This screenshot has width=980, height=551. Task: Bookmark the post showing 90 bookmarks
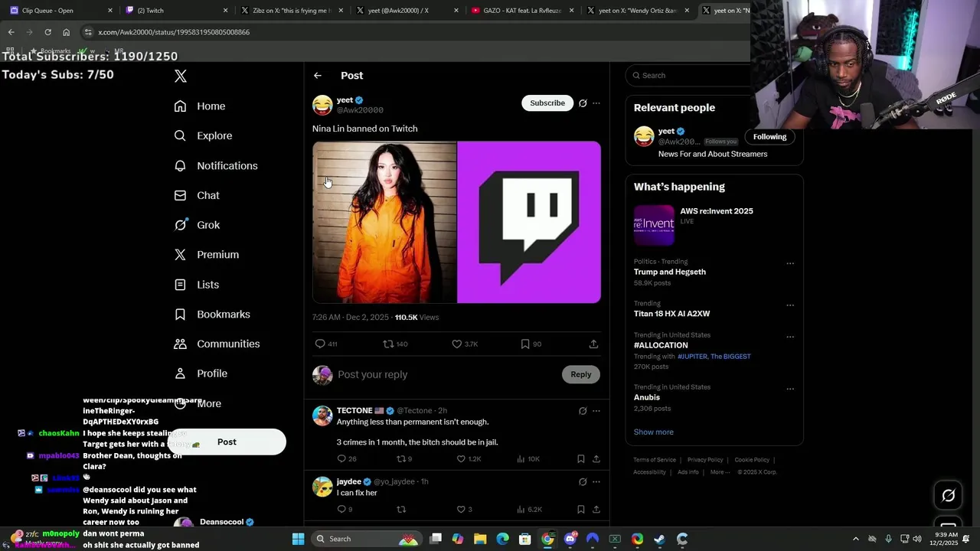coord(525,344)
